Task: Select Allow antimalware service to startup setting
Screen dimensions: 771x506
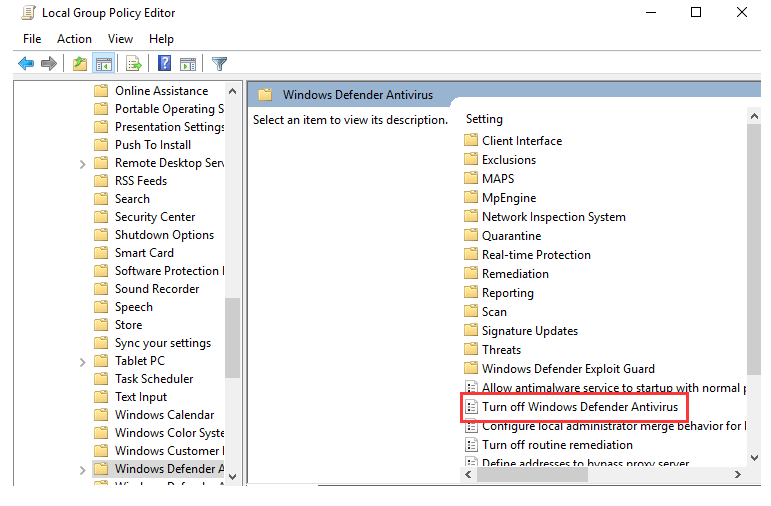Action: click(613, 388)
